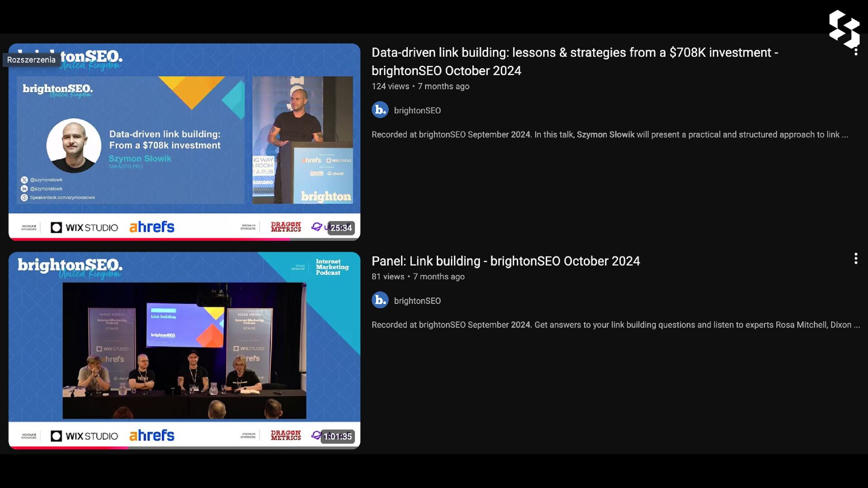Click the 1:01:35 duration badge

pos(337,436)
